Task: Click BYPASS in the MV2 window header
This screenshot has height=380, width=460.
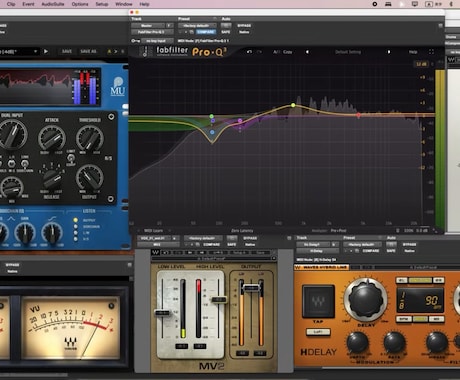Action: [250, 238]
